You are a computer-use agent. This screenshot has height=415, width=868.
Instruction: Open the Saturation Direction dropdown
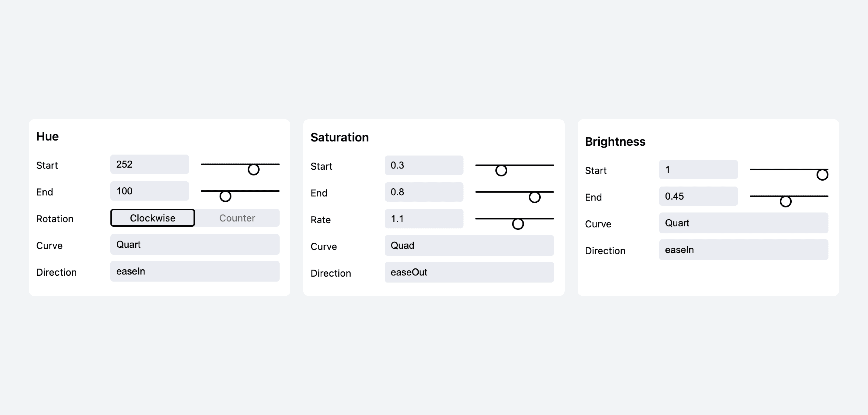469,272
